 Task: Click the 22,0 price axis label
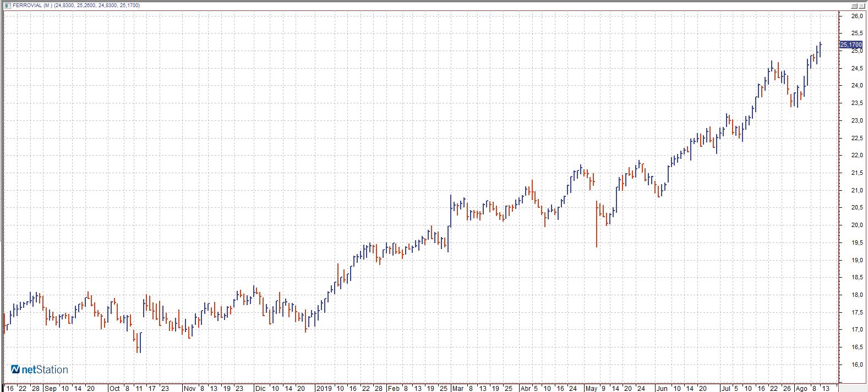(857, 156)
